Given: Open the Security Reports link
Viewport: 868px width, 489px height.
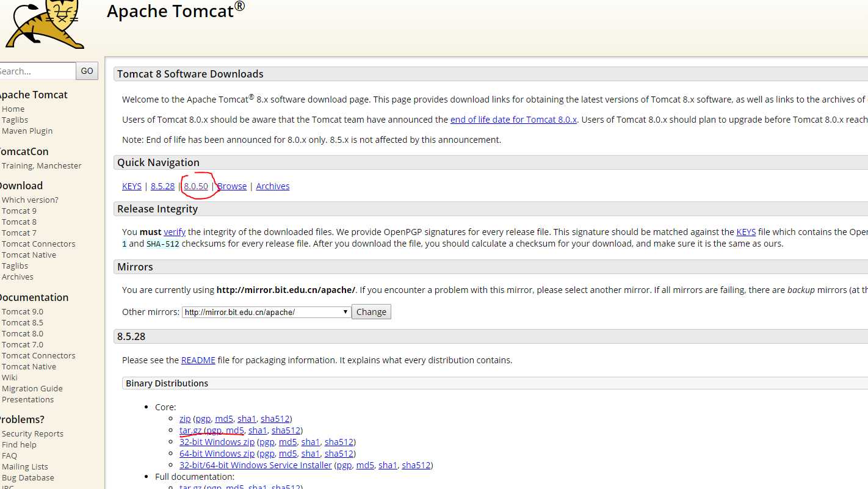Looking at the screenshot, I should 32,433.
